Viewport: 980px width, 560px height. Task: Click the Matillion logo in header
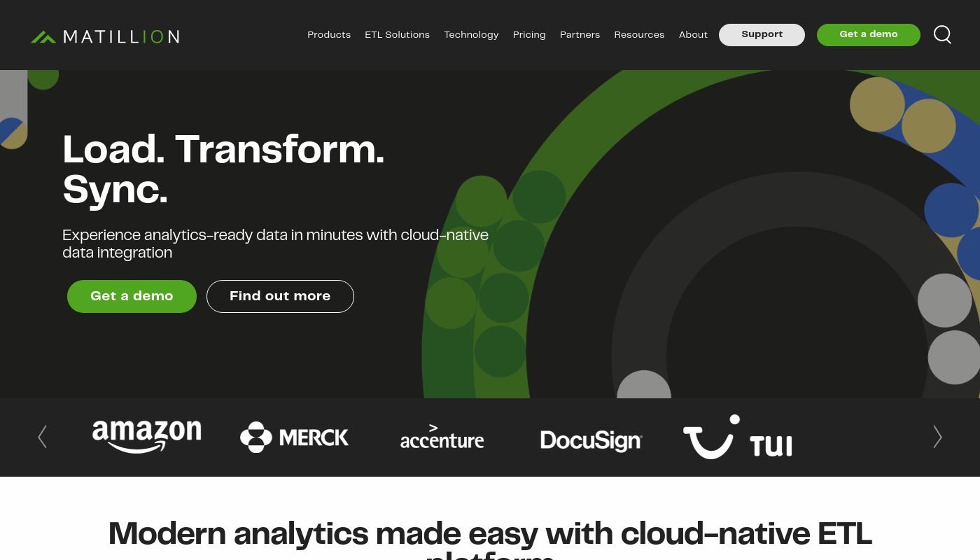click(x=105, y=36)
